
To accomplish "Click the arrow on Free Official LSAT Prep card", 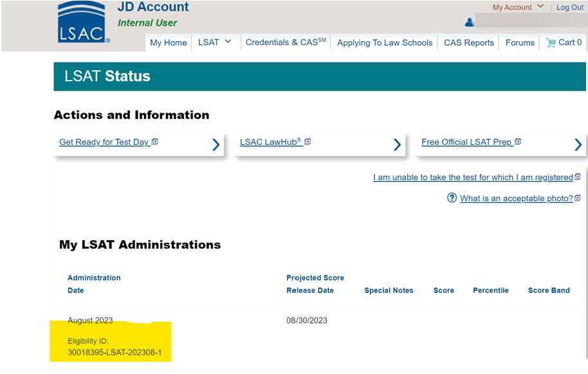I will click(x=578, y=145).
